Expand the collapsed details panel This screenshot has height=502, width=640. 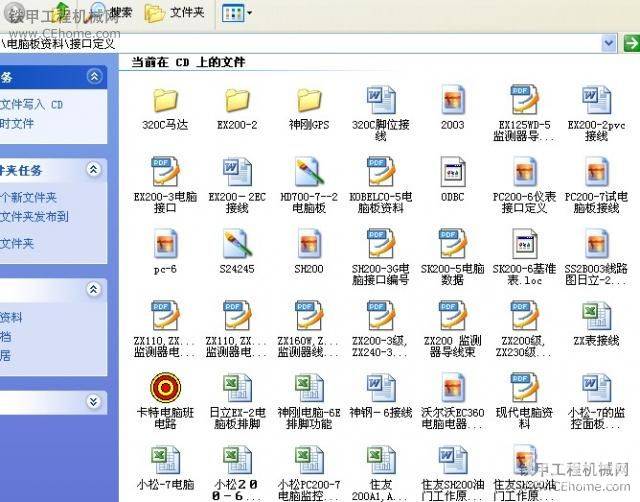click(x=94, y=402)
